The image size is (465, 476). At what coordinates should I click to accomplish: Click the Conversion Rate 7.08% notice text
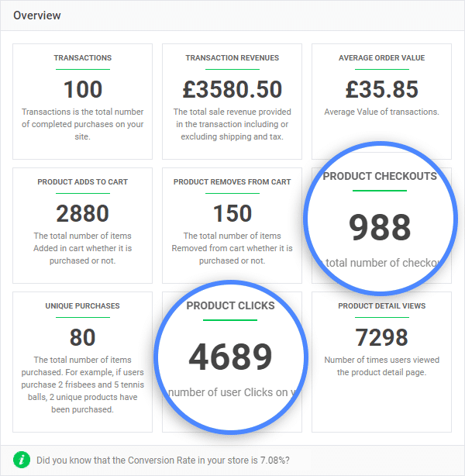pos(163,460)
